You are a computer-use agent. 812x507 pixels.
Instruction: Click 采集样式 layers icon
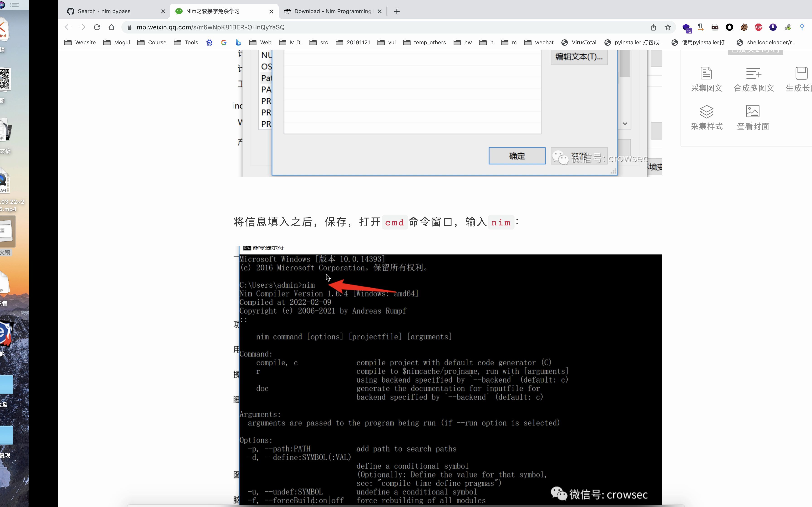706,112
